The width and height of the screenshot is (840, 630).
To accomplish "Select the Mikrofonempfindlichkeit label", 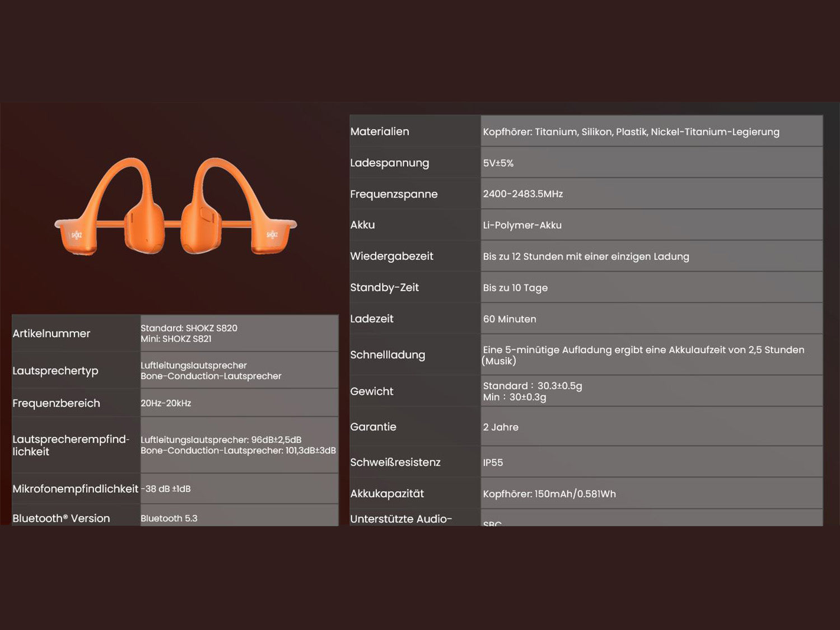I will click(75, 489).
